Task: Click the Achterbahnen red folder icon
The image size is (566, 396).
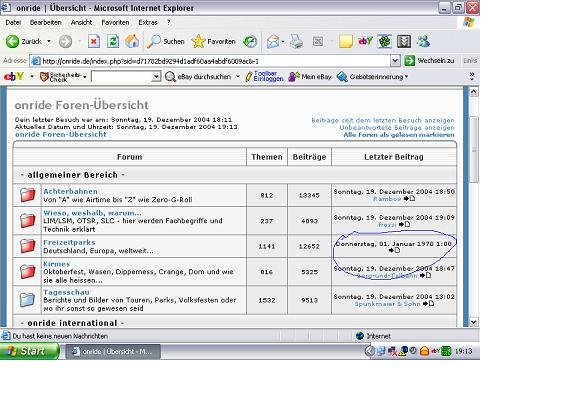Action: pyautogui.click(x=27, y=195)
